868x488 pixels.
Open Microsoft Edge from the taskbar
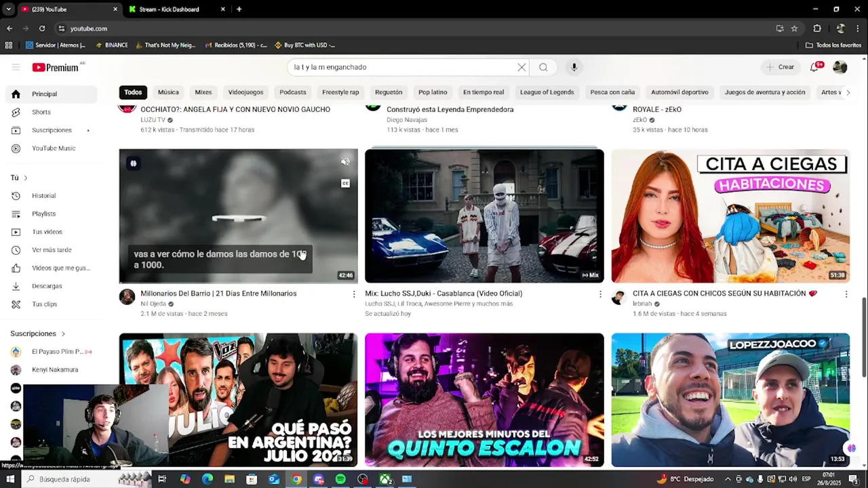208,479
